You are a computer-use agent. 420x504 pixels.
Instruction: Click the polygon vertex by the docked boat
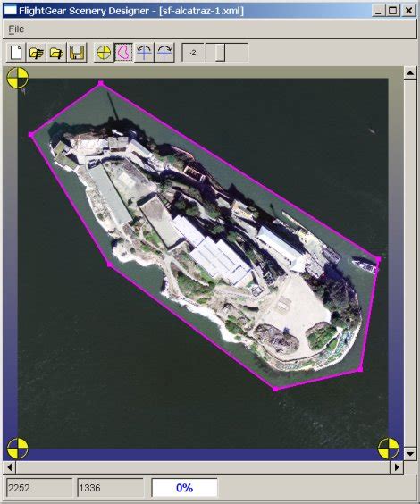click(379, 259)
